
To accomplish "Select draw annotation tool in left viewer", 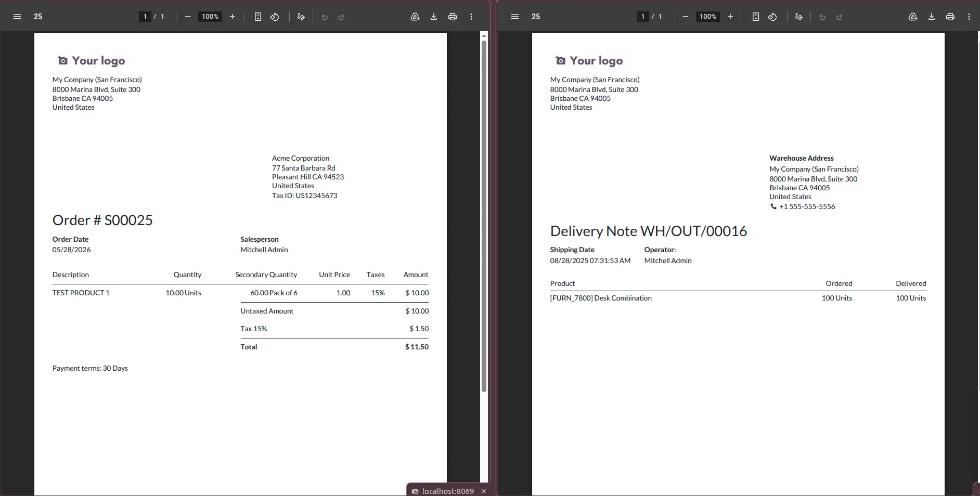I will click(x=301, y=17).
